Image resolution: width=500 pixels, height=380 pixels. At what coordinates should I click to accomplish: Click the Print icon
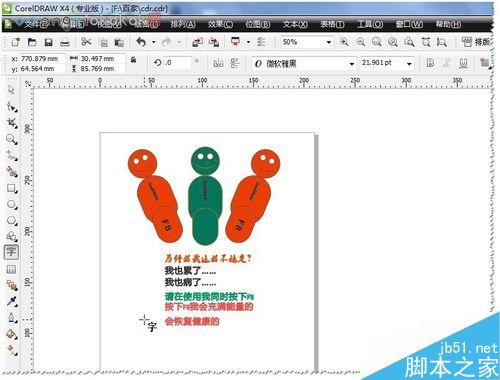(x=65, y=42)
